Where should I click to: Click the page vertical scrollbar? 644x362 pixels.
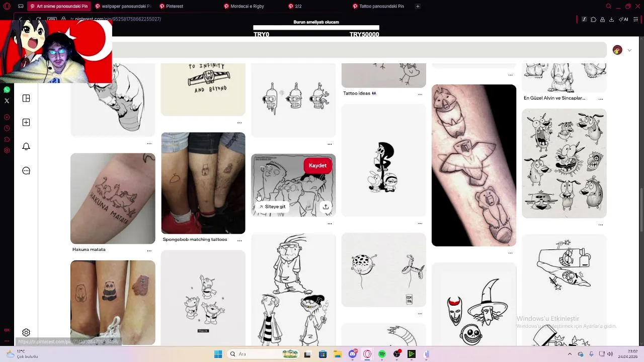641,210
